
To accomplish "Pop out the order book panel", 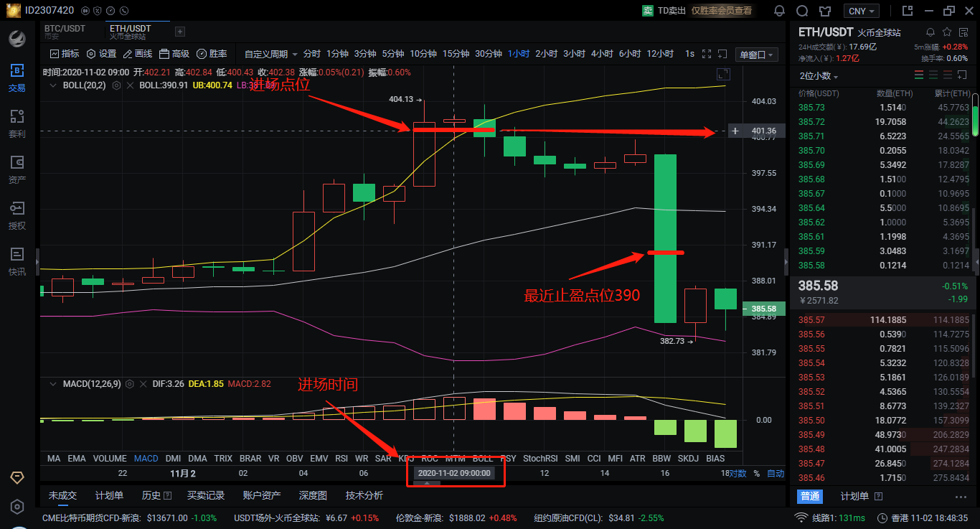I will pyautogui.click(x=963, y=75).
